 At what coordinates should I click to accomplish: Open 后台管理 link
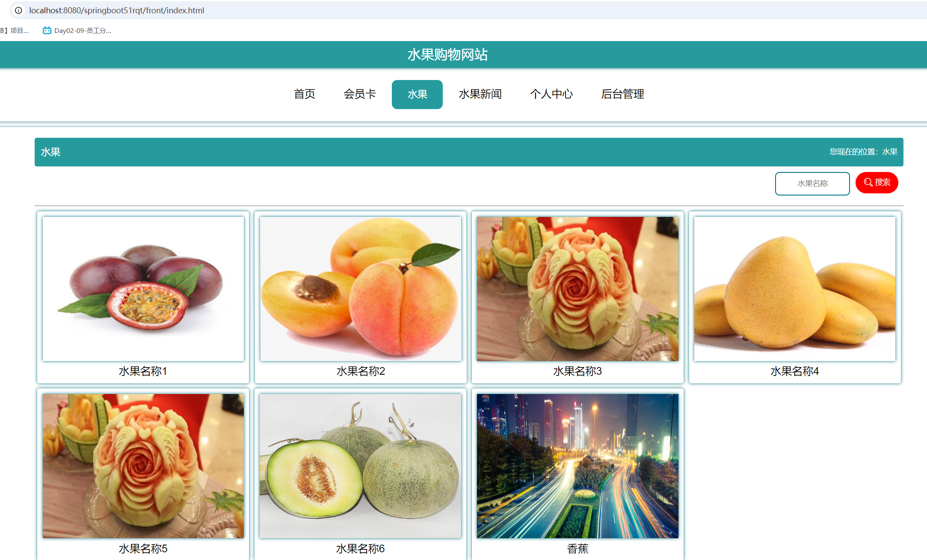[622, 94]
